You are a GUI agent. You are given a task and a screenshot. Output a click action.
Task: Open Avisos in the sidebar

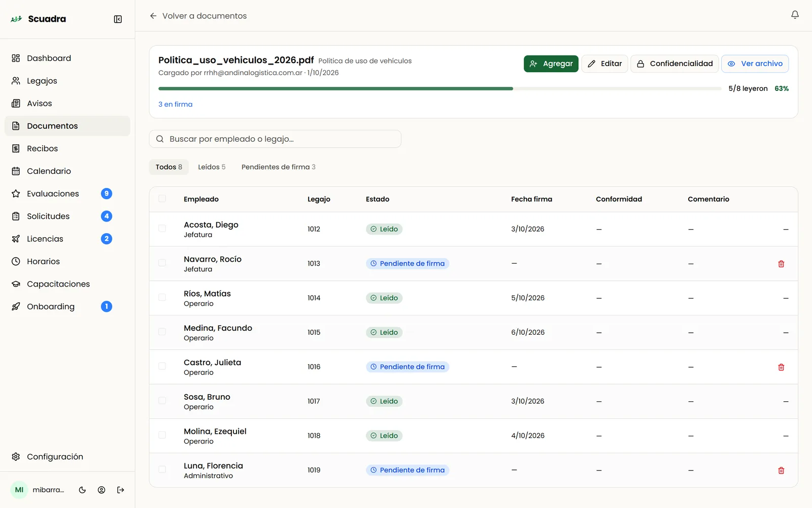tap(67, 104)
